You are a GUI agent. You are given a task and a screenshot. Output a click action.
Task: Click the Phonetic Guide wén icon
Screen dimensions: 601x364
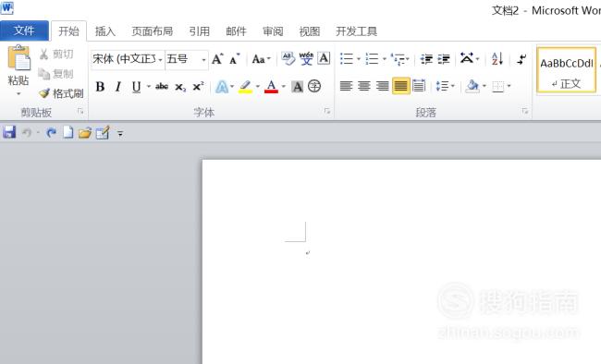pyautogui.click(x=306, y=58)
